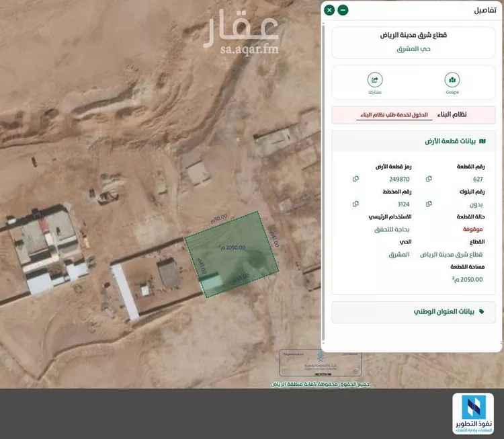Click the map icon beside بيانات قطعة الأرض

482,141
